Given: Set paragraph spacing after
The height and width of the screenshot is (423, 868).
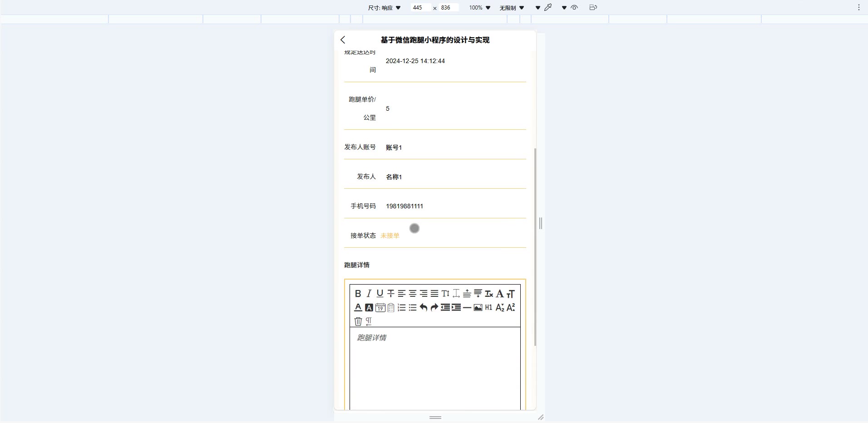Looking at the screenshot, I should pos(478,294).
